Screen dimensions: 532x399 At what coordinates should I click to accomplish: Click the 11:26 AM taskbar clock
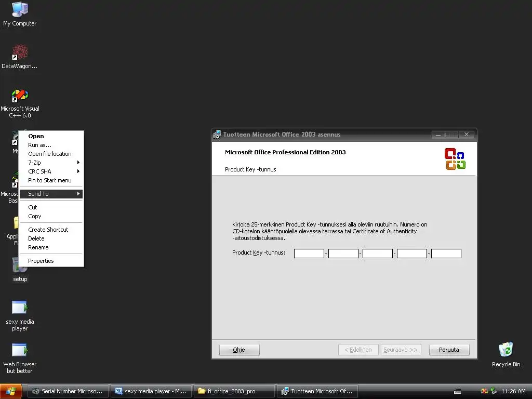pyautogui.click(x=513, y=391)
